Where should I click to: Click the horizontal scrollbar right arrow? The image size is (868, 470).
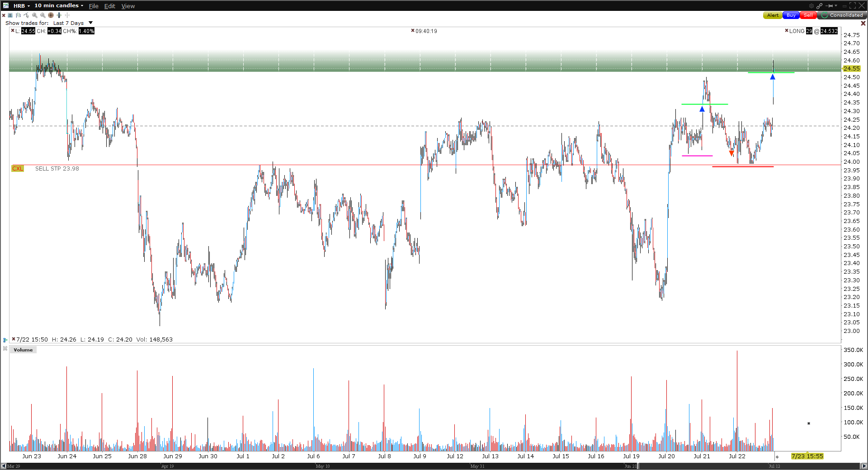click(864, 466)
